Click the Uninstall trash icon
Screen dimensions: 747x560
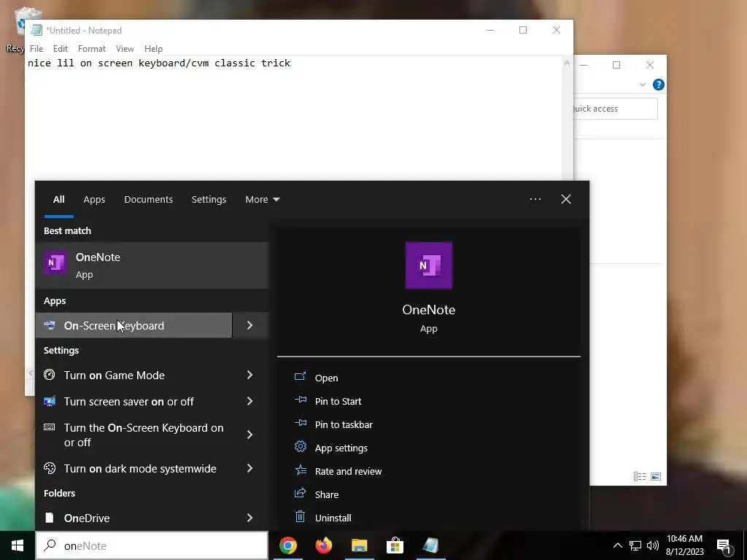coord(300,517)
